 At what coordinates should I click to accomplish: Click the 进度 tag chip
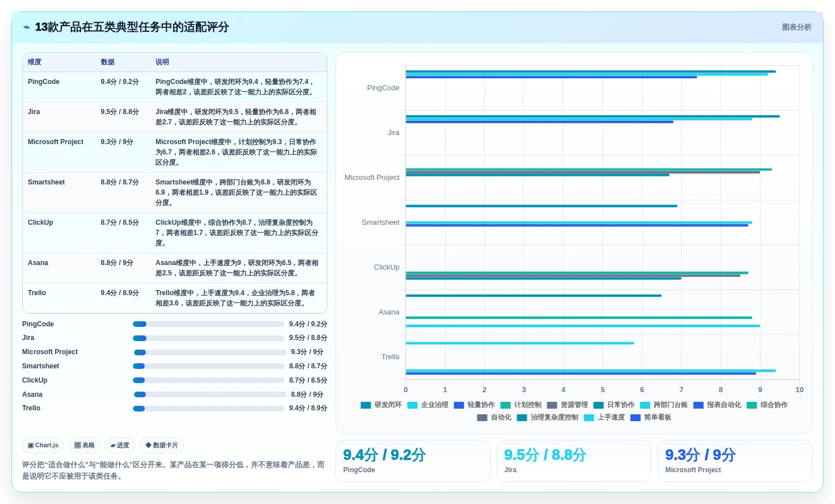[120, 446]
